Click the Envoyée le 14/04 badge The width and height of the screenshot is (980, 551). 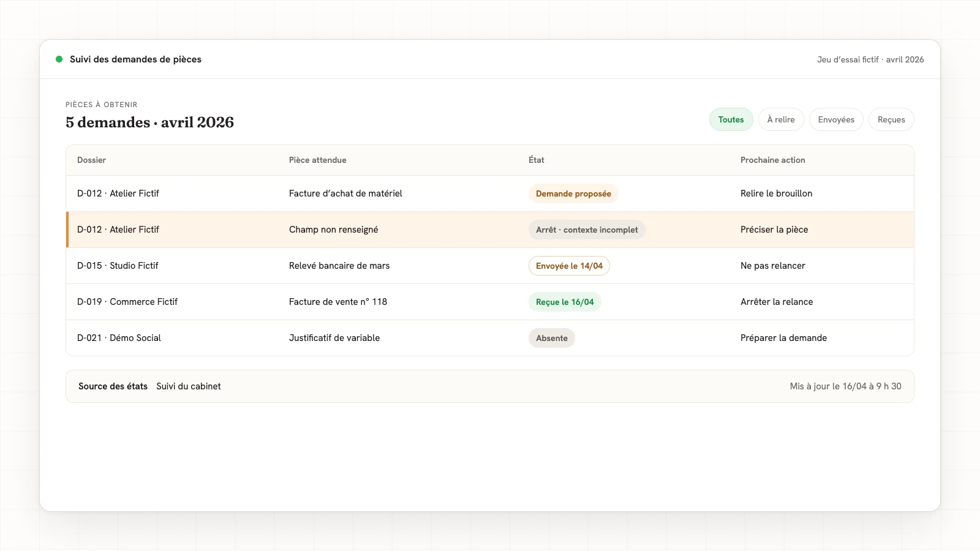click(x=569, y=266)
